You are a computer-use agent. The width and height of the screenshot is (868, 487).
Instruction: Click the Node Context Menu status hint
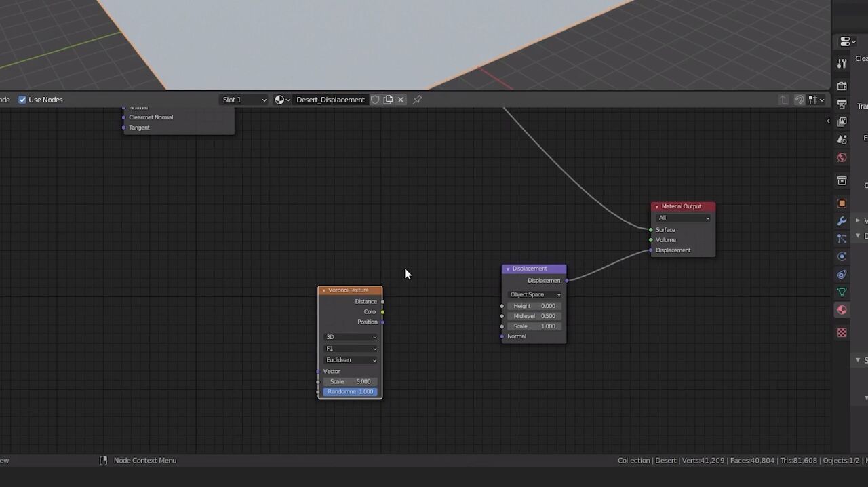pyautogui.click(x=145, y=461)
